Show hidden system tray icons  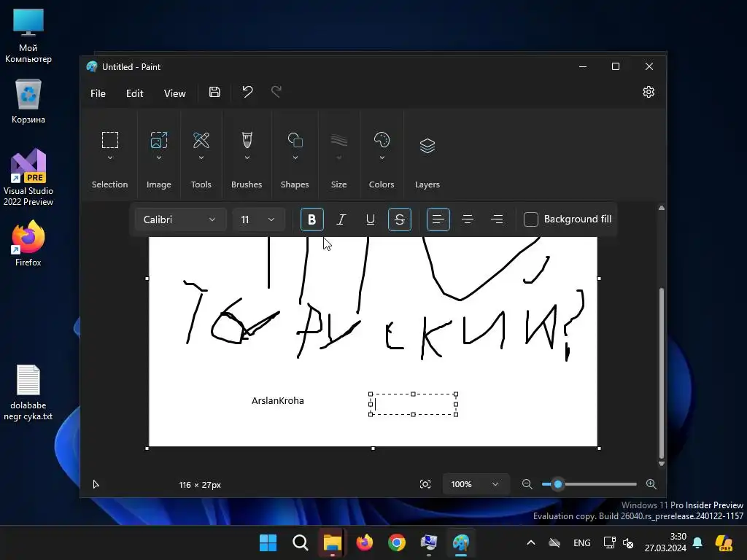pos(531,542)
